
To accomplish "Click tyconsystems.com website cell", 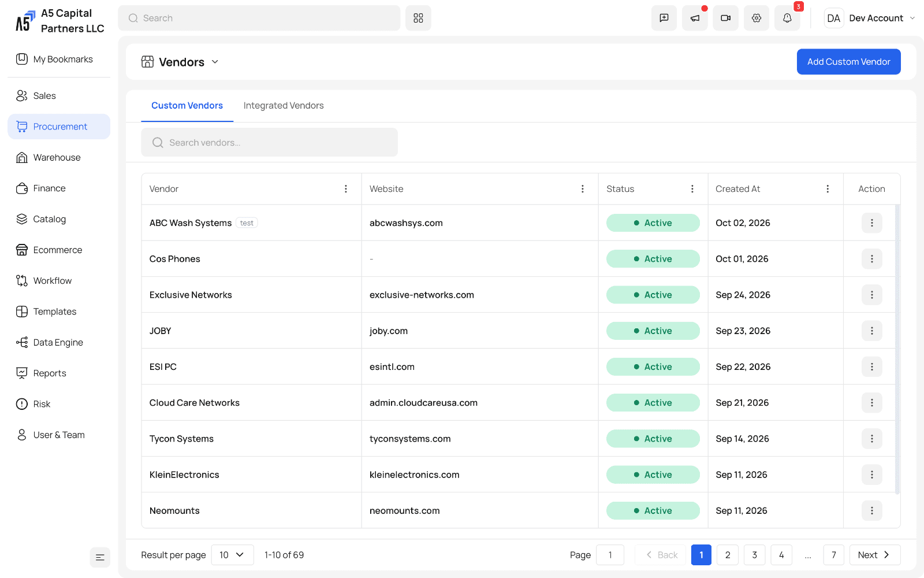I will click(x=410, y=439).
